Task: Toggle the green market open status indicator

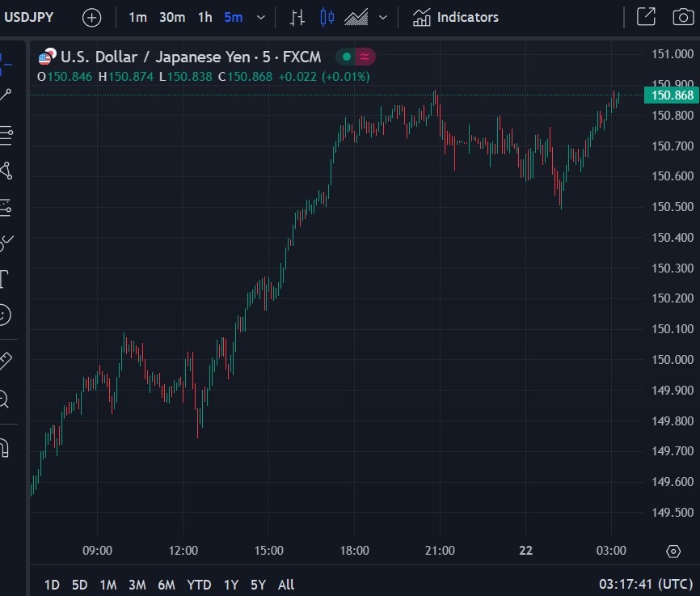Action: tap(346, 57)
